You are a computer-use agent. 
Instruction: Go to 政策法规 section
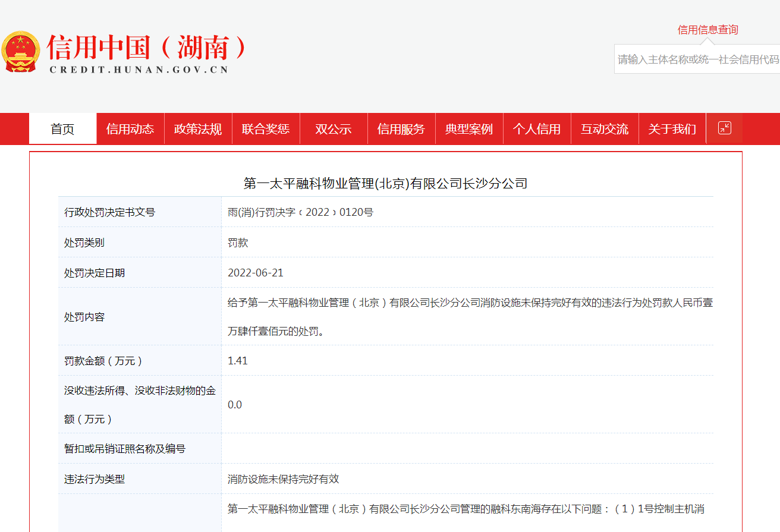click(198, 129)
